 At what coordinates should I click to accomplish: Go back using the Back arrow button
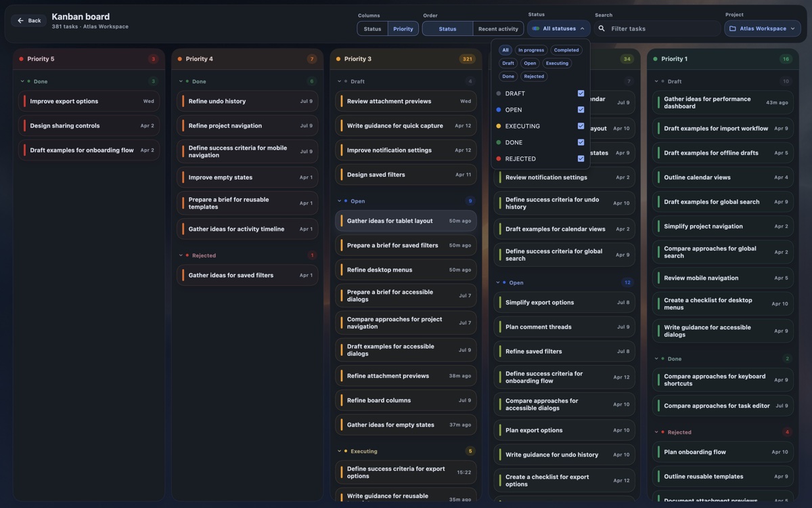(29, 21)
